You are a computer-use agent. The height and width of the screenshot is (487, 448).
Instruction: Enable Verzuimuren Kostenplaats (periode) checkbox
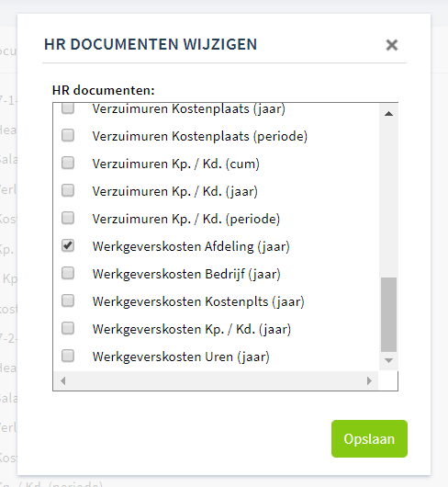(68, 135)
